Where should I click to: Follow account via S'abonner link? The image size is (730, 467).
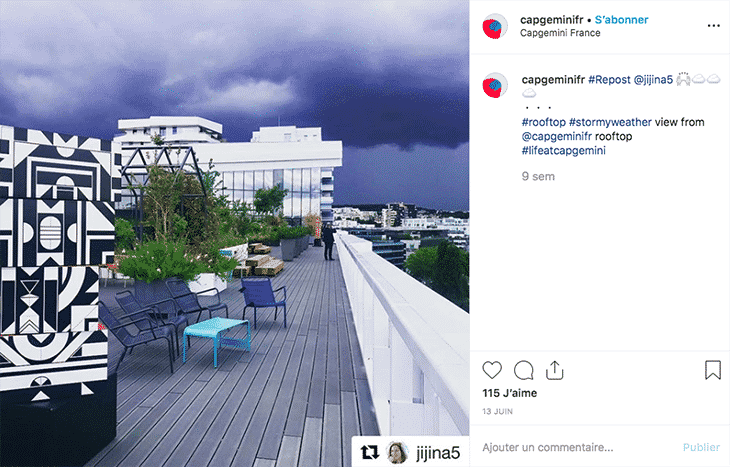[x=622, y=20]
